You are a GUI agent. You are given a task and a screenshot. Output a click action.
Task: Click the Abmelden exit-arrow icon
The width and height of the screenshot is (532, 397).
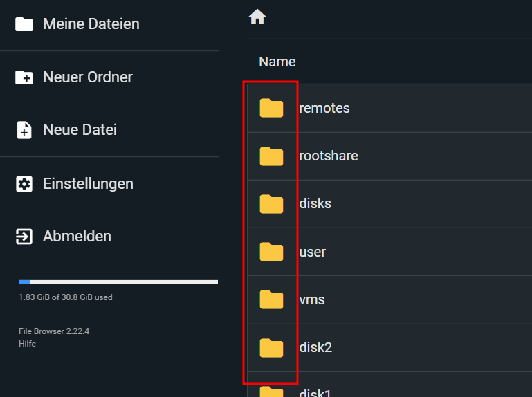click(24, 237)
